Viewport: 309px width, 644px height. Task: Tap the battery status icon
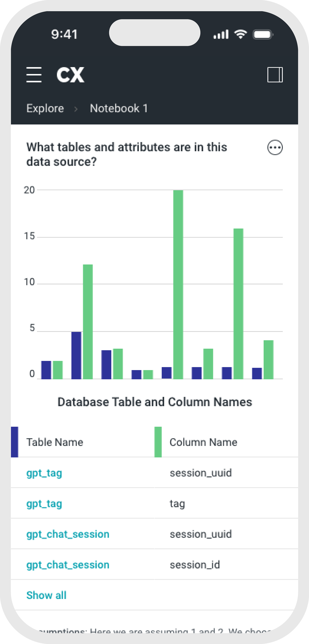tap(263, 34)
